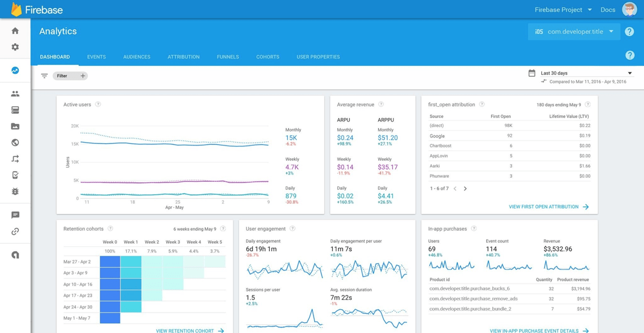Open the com developer title app dropdown
644x333 pixels.
(574, 32)
